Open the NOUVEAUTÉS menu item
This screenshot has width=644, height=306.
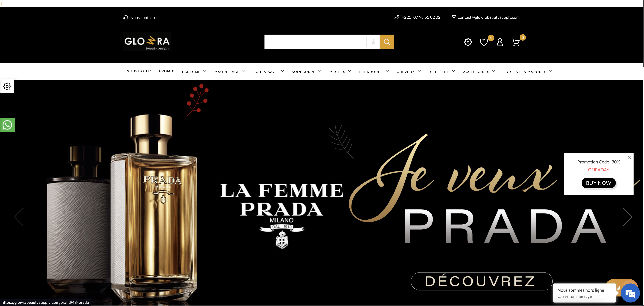[x=139, y=71]
